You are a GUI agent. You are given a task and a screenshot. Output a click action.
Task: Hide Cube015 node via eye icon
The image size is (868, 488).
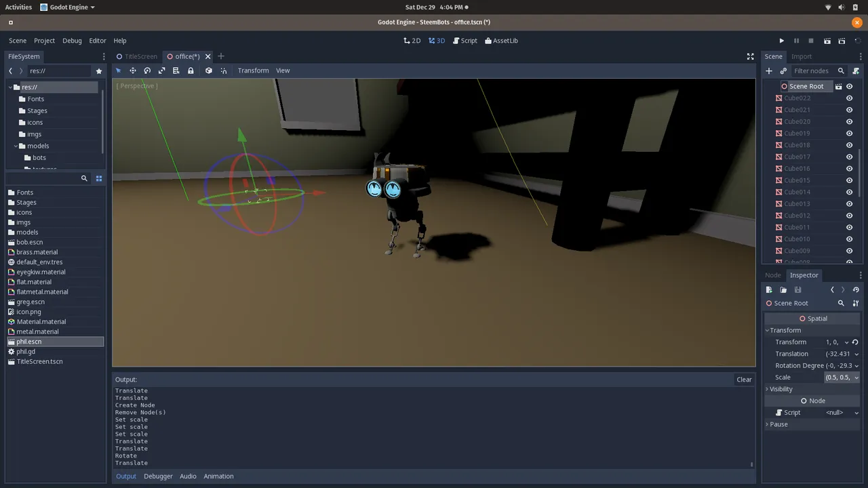coord(849,180)
